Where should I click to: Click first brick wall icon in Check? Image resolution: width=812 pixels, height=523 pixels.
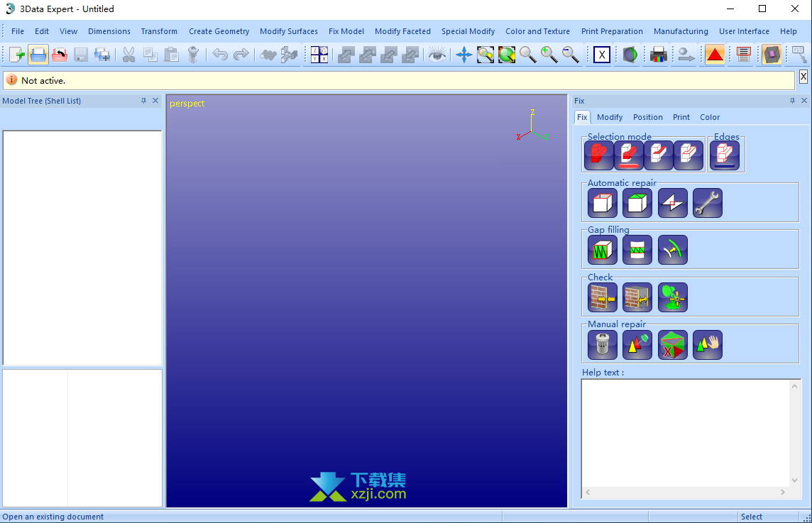tap(602, 297)
